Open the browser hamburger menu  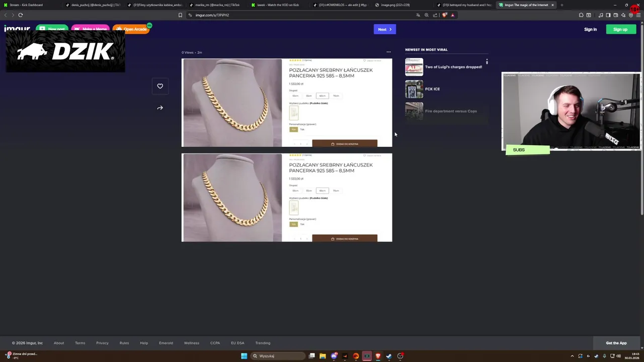(639, 15)
